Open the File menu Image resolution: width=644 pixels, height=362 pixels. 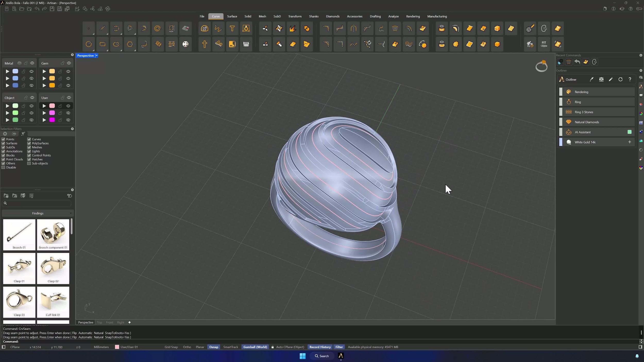(x=202, y=16)
